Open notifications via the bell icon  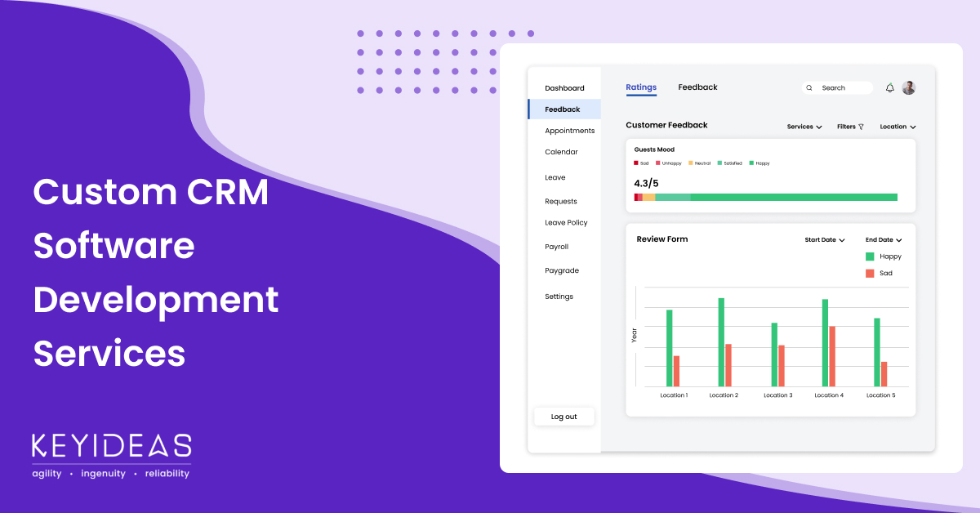coord(890,87)
